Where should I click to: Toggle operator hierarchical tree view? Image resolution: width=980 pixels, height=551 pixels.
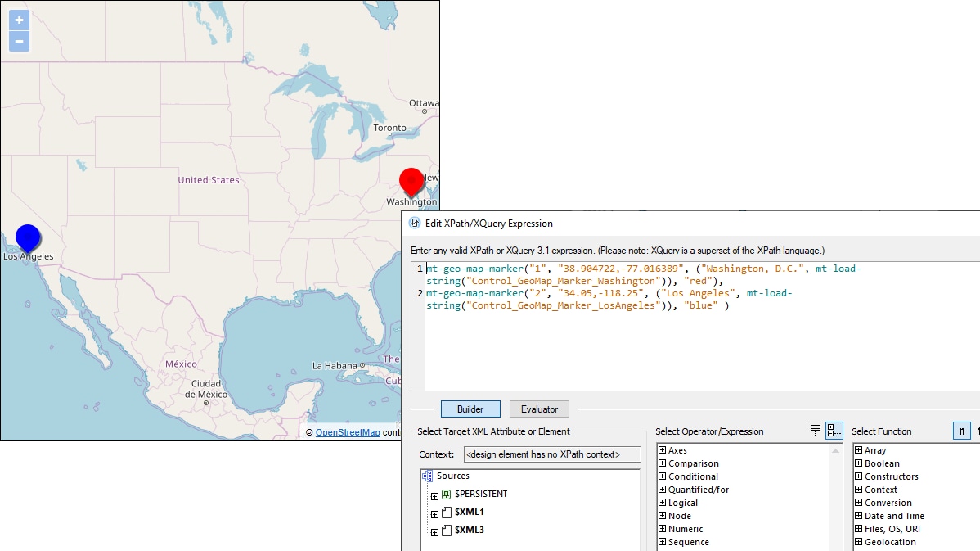click(834, 431)
